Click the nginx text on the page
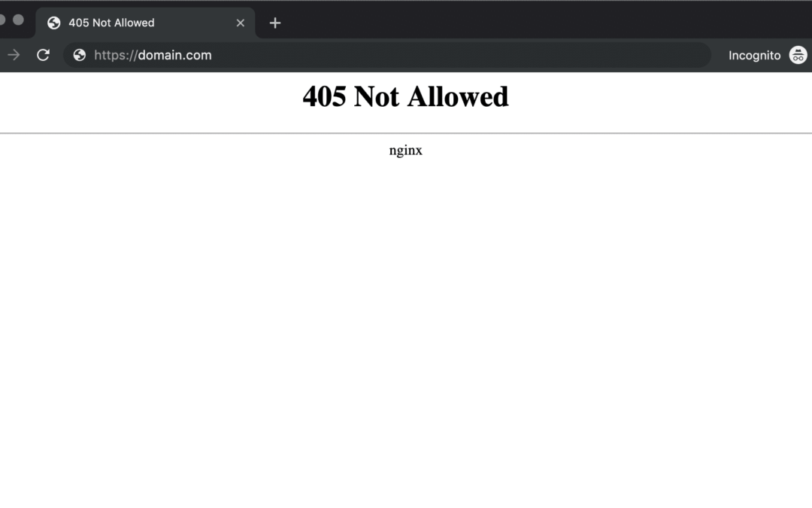The height and width of the screenshot is (508, 812). coord(405,150)
